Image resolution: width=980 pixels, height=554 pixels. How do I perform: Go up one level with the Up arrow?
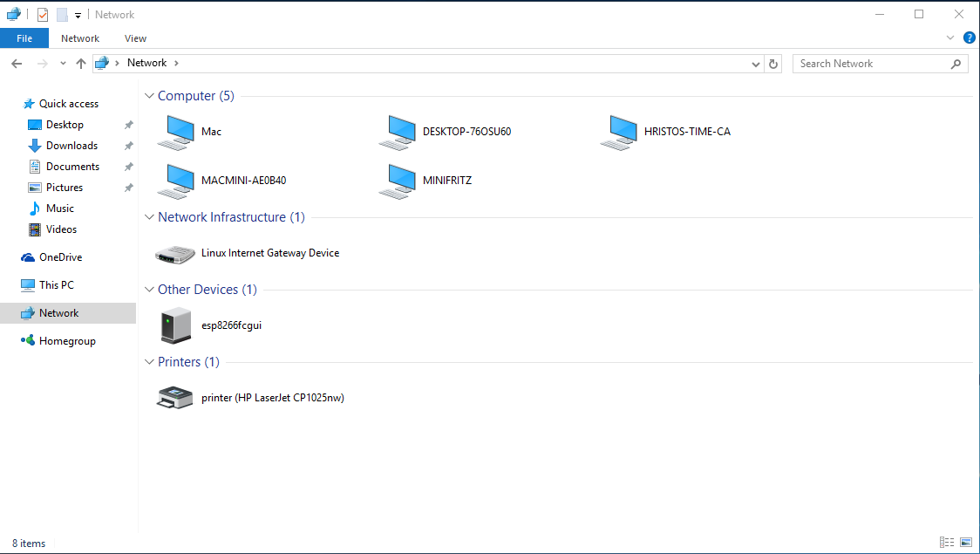click(x=80, y=63)
